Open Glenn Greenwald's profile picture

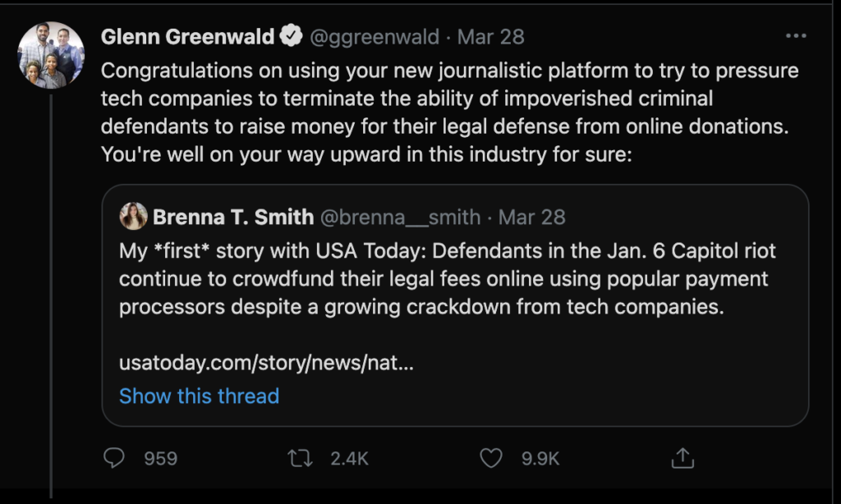pyautogui.click(x=51, y=56)
